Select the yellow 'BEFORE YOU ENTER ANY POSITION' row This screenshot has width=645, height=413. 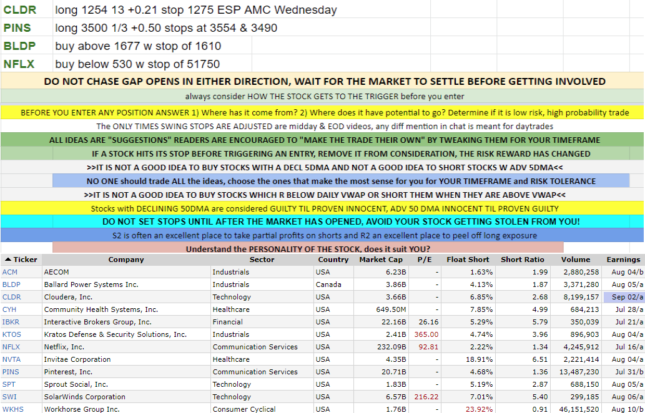pyautogui.click(x=322, y=112)
